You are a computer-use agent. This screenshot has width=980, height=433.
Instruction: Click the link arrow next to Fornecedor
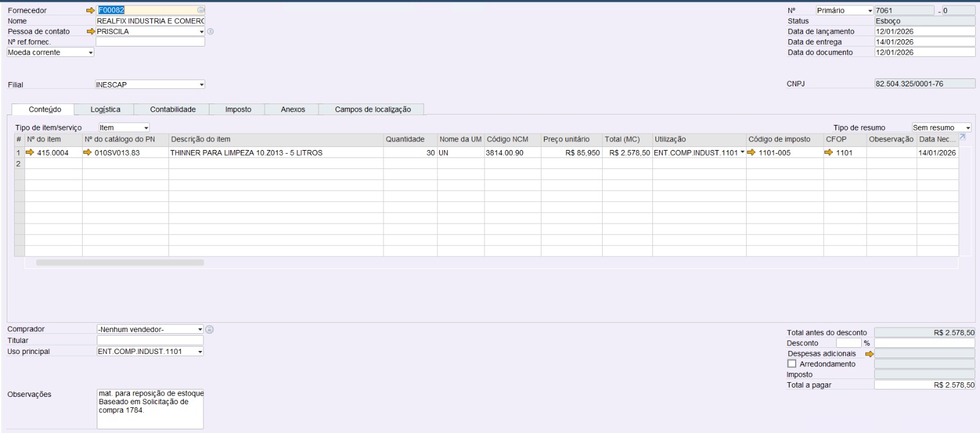pyautogui.click(x=91, y=10)
